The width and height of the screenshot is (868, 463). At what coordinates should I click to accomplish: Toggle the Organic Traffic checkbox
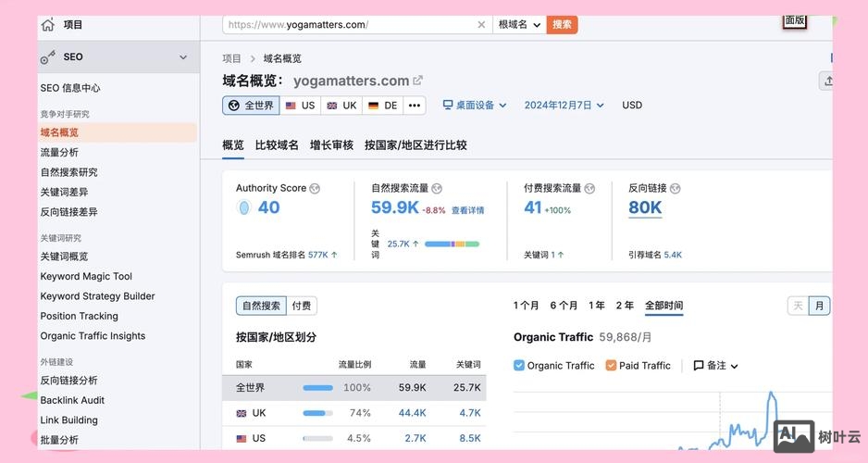click(x=519, y=366)
